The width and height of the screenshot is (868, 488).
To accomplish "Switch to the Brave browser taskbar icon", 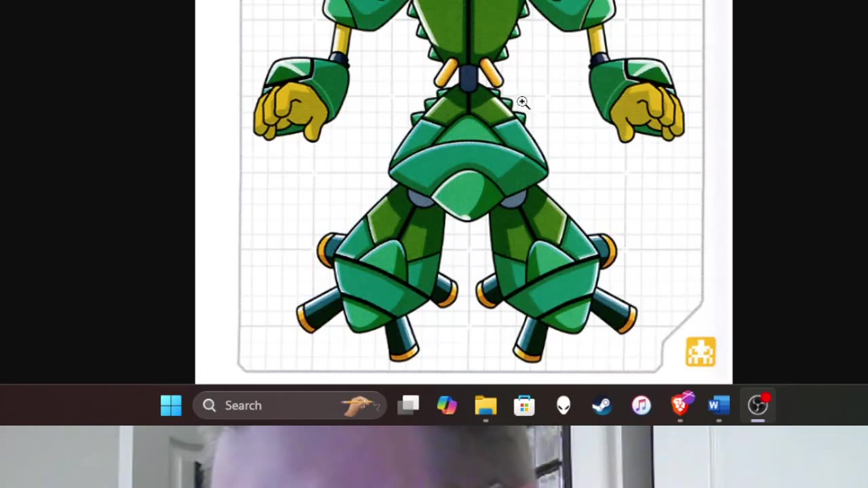I will pos(681,404).
